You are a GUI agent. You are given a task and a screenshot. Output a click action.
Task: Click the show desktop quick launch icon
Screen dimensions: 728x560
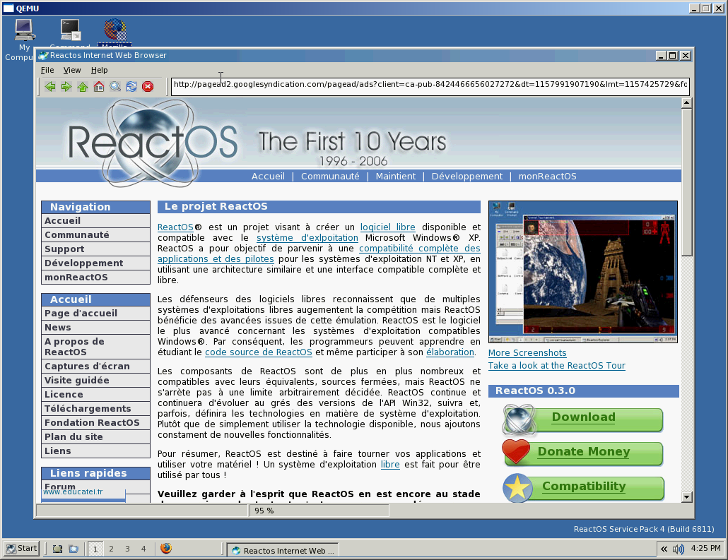pos(57,549)
